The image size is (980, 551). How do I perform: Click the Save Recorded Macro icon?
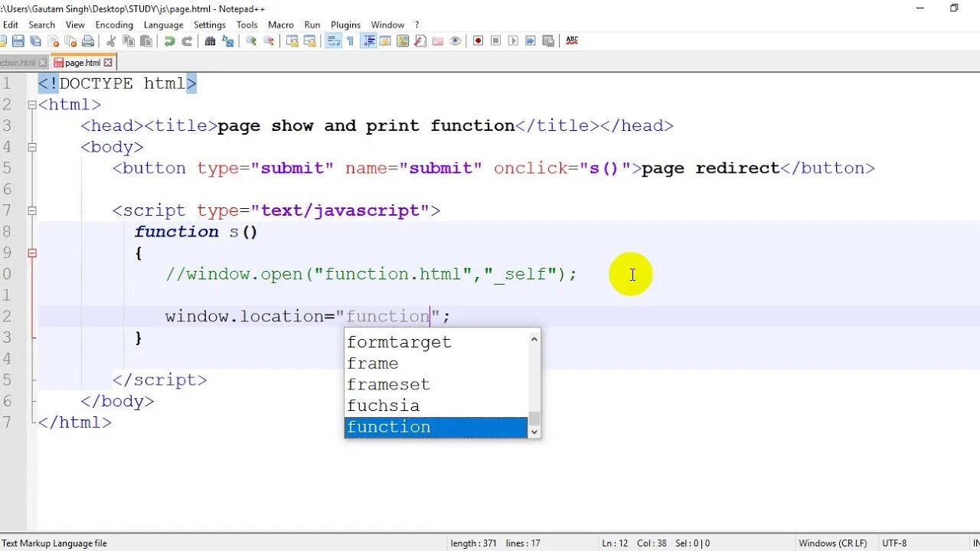tap(548, 41)
